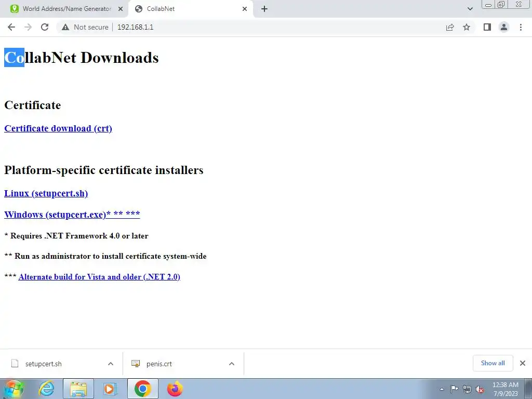Click the muted volume tray icon
The width and height of the screenshot is (532, 399).
tap(480, 390)
